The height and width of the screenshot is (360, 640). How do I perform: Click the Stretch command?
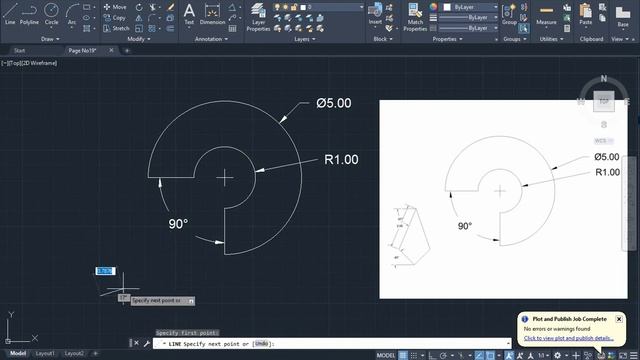point(116,28)
